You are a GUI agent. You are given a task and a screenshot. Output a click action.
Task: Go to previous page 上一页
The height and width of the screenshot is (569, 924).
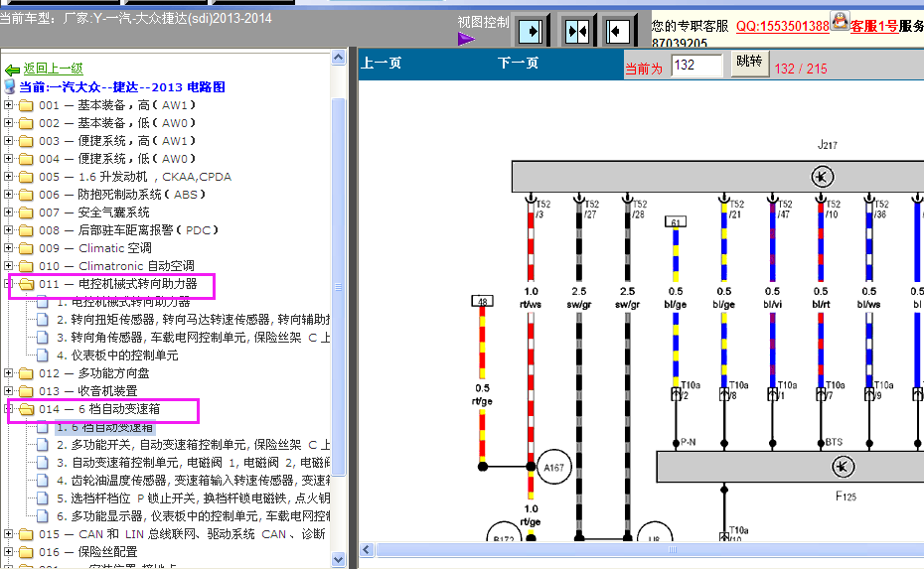coord(382,63)
